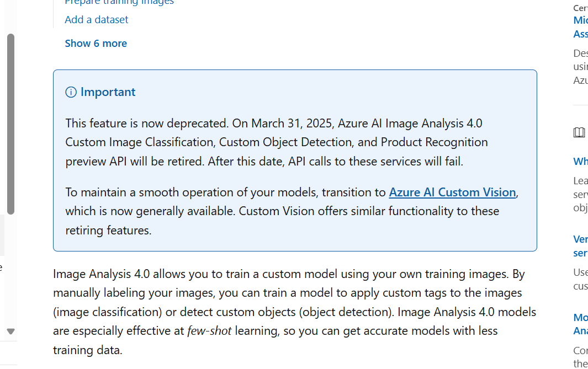Click the left navigation scrollbar thumb

[11, 124]
